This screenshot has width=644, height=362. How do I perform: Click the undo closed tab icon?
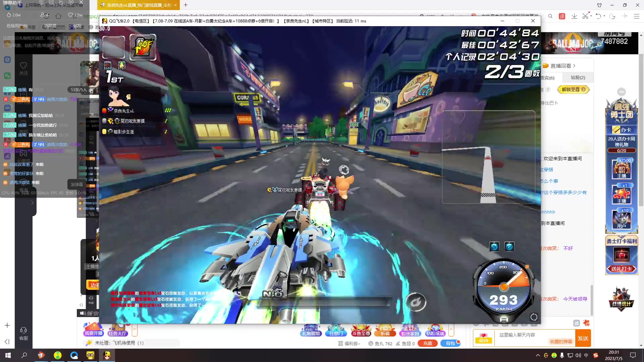(x=598, y=16)
